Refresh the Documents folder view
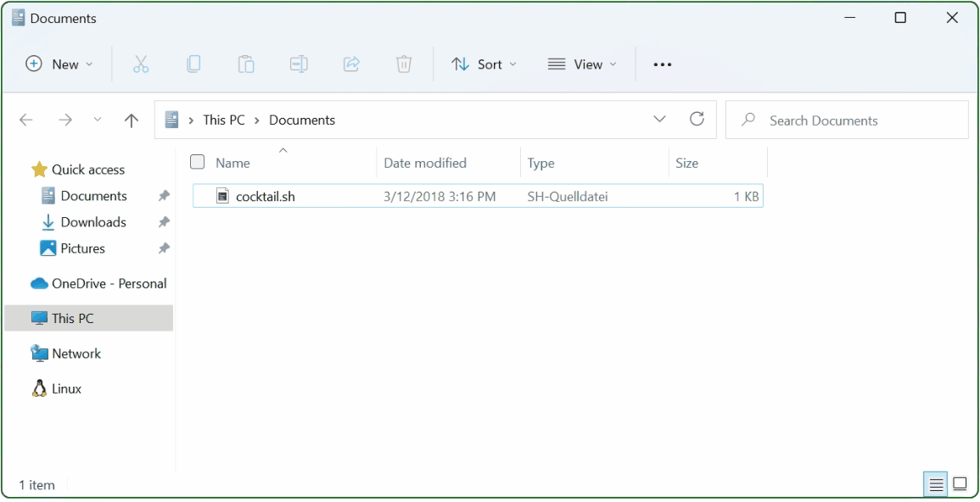The height and width of the screenshot is (502, 980). pos(697,119)
